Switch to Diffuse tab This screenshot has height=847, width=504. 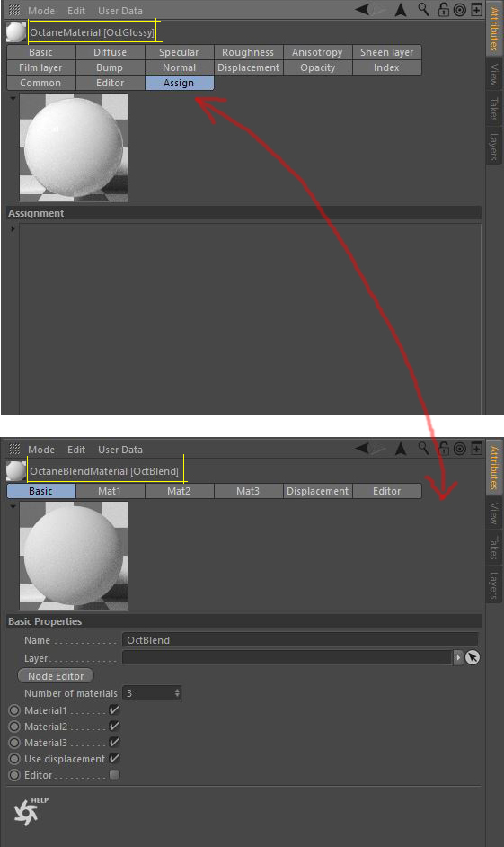pyautogui.click(x=111, y=52)
